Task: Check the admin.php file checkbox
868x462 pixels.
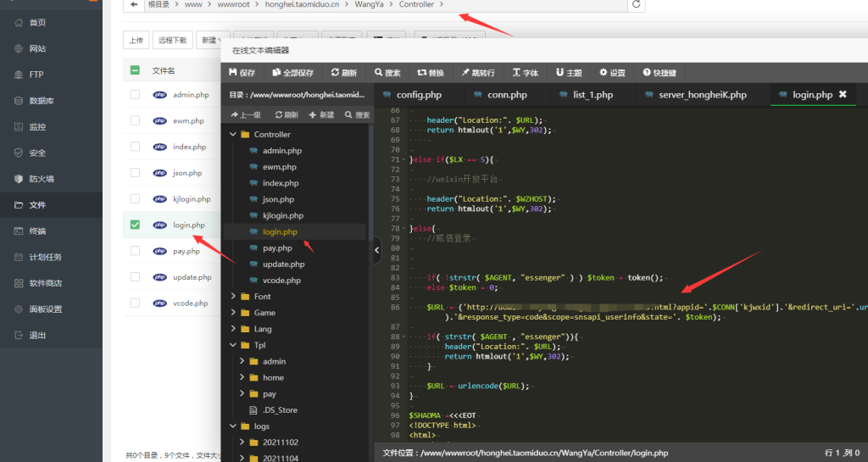Action: tap(135, 95)
